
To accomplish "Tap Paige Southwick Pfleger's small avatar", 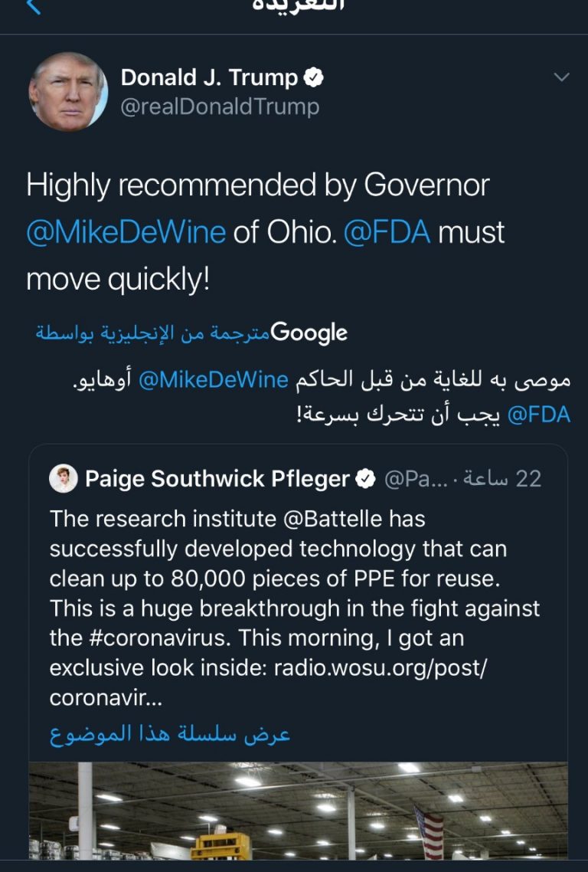I will tap(63, 479).
